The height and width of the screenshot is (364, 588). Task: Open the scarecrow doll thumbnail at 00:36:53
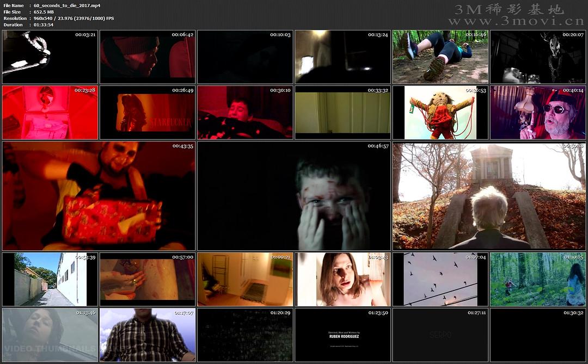pyautogui.click(x=440, y=113)
